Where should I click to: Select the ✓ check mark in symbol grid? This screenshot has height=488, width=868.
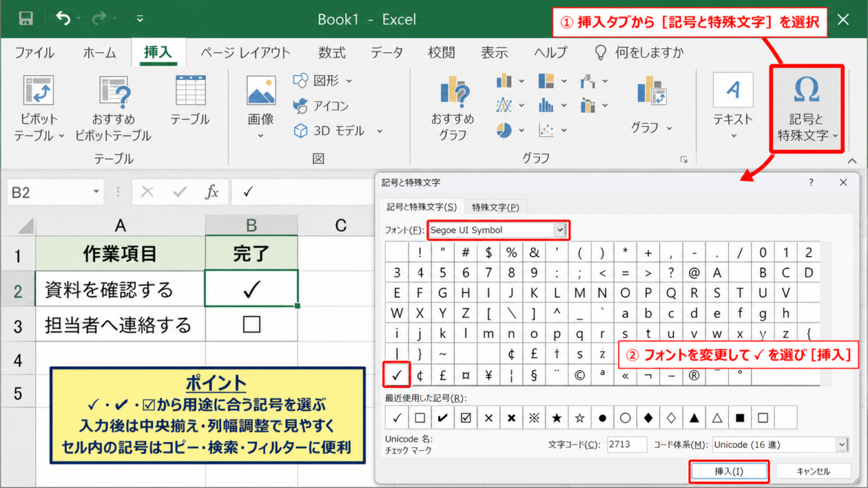(x=397, y=374)
